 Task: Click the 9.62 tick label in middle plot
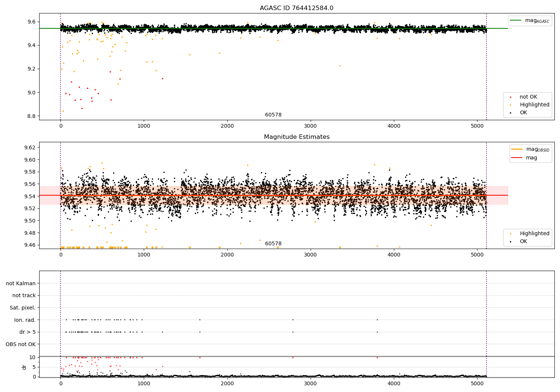pyautogui.click(x=29, y=147)
